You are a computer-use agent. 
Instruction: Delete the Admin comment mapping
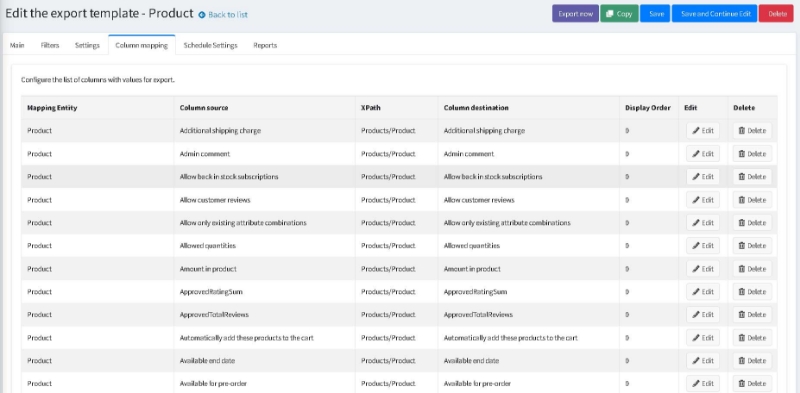click(x=752, y=154)
